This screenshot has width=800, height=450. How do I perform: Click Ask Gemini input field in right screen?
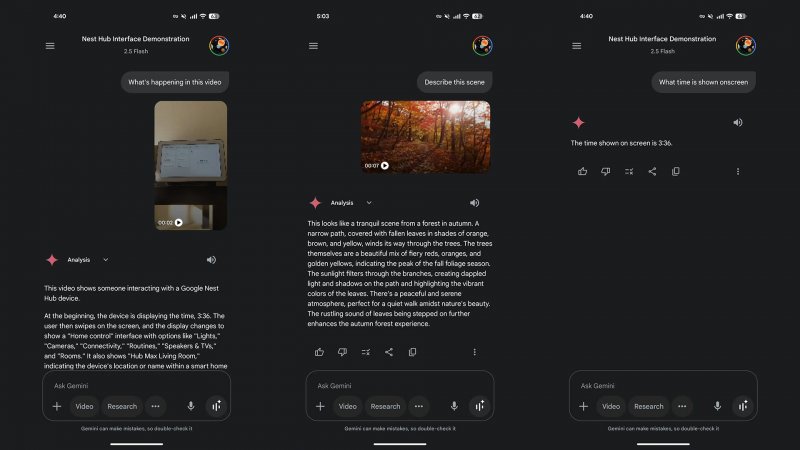pos(663,386)
